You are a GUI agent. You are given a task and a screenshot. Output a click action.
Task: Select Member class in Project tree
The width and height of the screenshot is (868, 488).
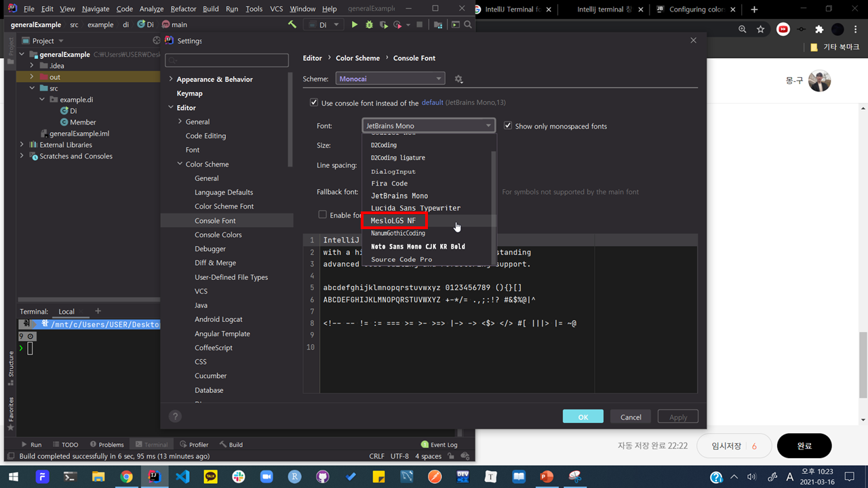83,122
